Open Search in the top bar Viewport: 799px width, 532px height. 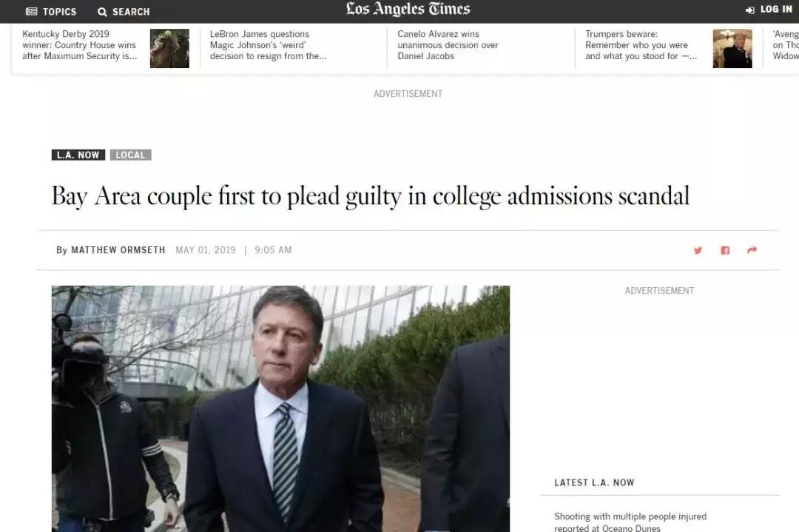coord(124,12)
